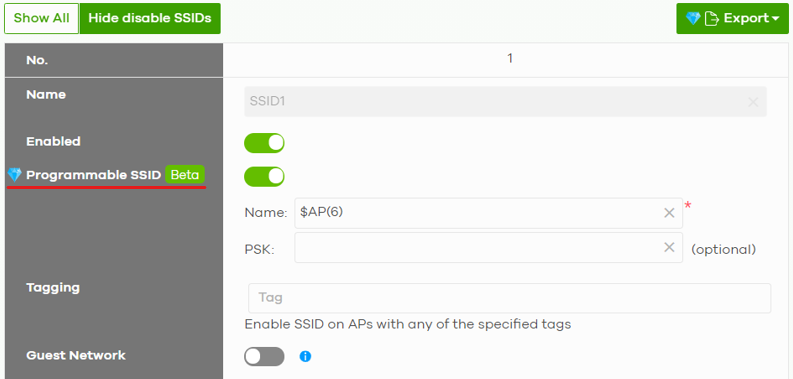Focus the Programmable SSID Name input
This screenshot has width=793, height=379.
click(x=489, y=213)
